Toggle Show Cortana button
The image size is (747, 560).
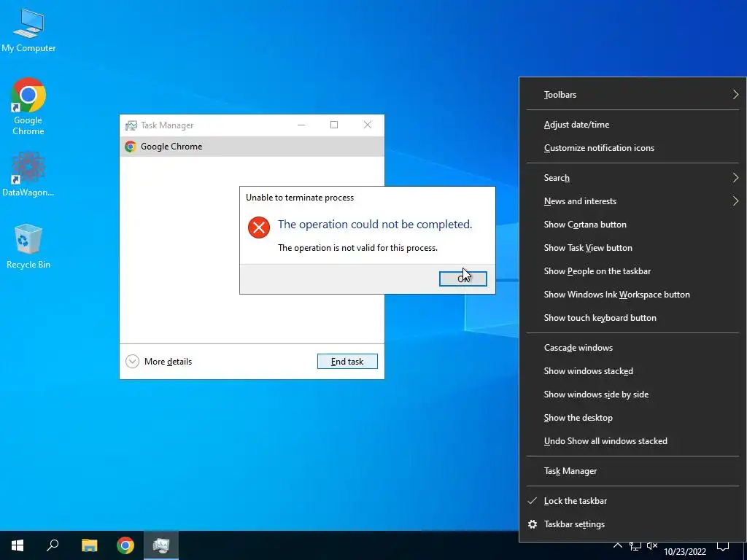[x=632, y=225]
